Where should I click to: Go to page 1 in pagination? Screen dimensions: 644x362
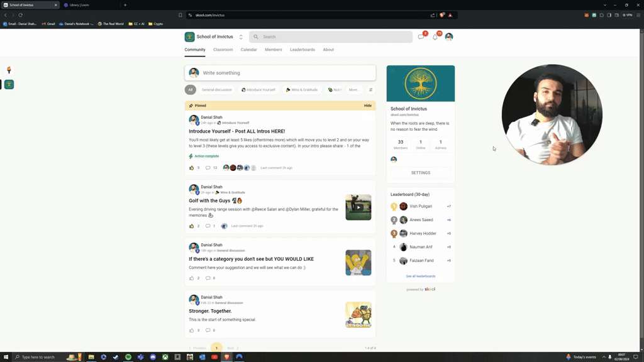click(216, 348)
